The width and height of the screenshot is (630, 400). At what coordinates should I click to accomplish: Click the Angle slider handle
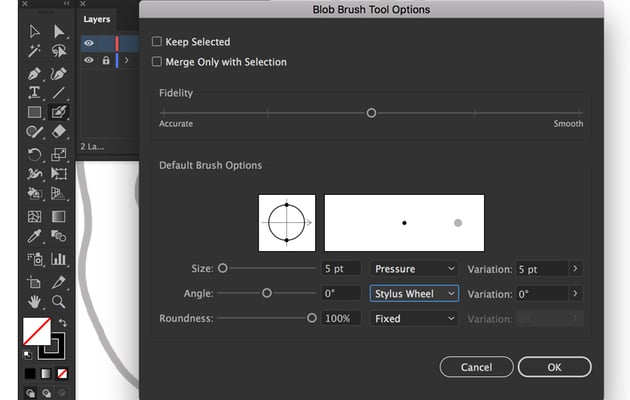pos(267,293)
